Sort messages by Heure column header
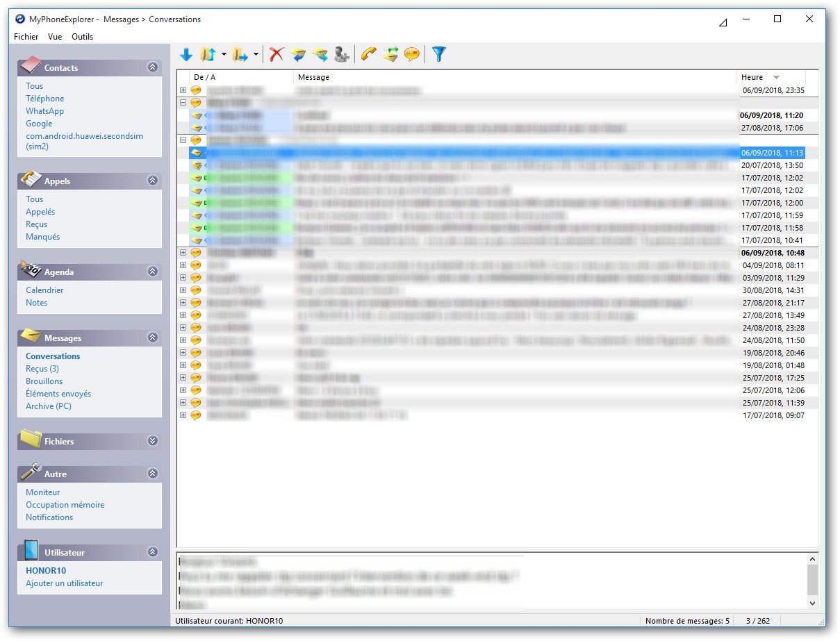Image resolution: width=840 pixels, height=641 pixels. (x=752, y=77)
